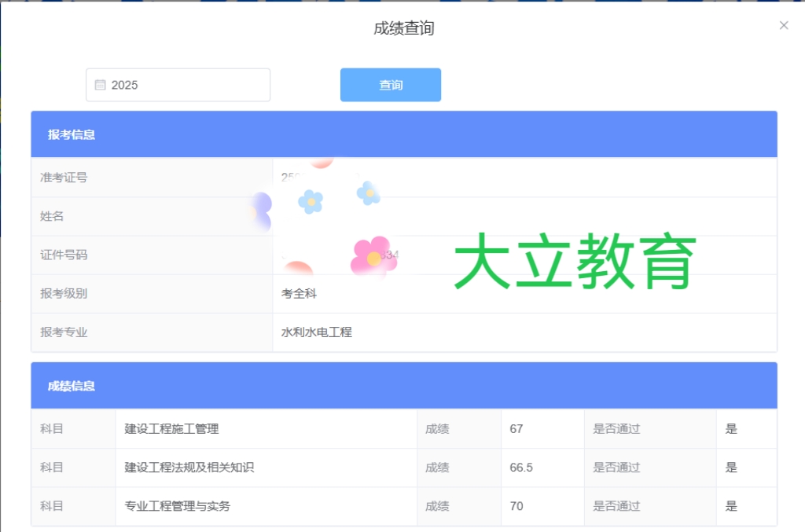This screenshot has height=532, width=805.
Task: Select the score 67
Action: [x=516, y=429]
